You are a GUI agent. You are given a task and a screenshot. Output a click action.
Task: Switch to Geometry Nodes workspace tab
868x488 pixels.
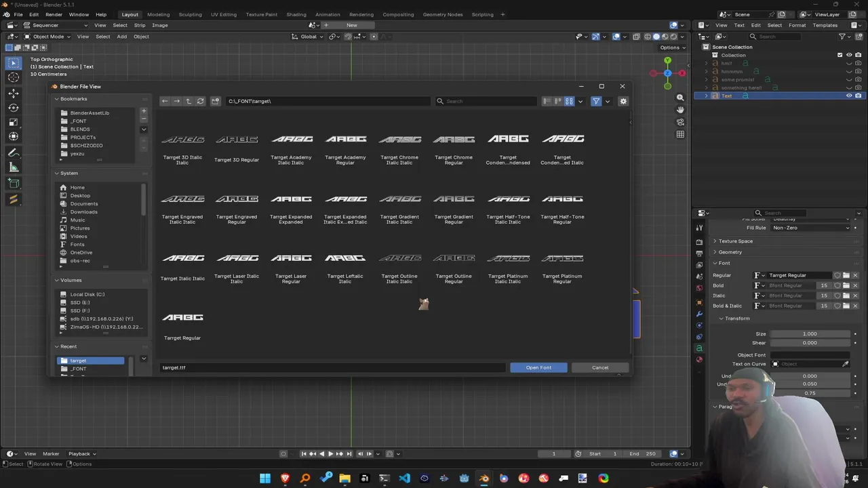pos(442,14)
